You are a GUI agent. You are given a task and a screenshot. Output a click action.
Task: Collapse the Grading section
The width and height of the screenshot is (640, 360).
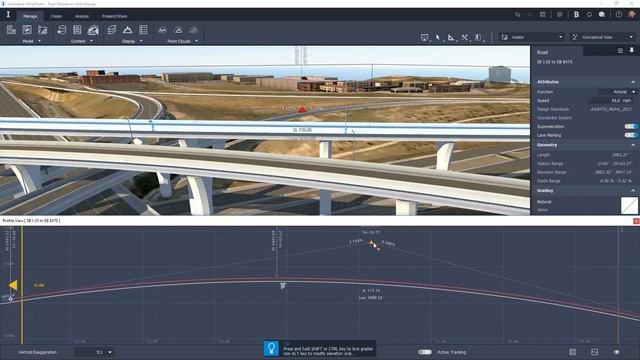click(633, 191)
